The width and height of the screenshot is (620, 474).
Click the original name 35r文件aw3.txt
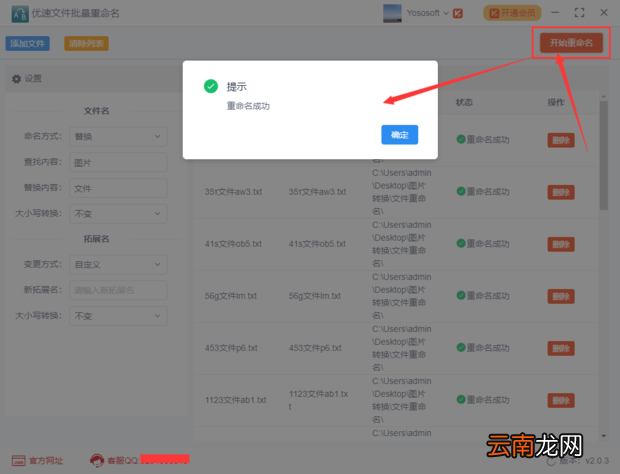click(233, 192)
